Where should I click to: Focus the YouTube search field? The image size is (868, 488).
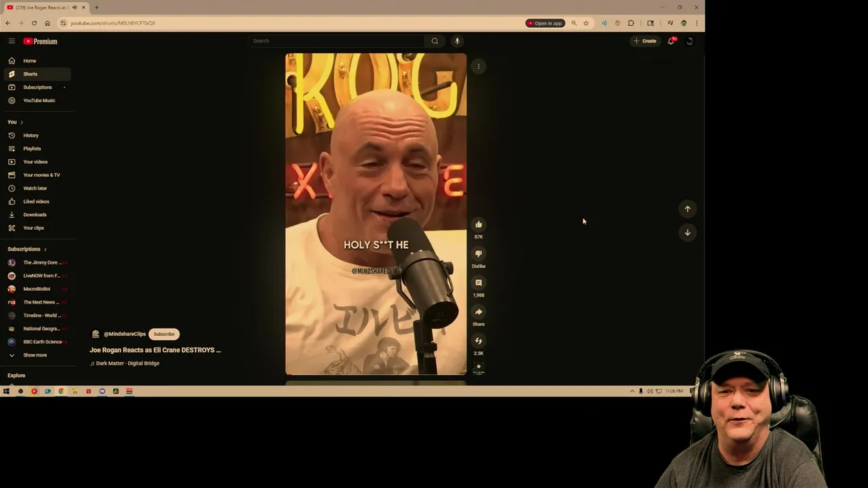(337, 41)
